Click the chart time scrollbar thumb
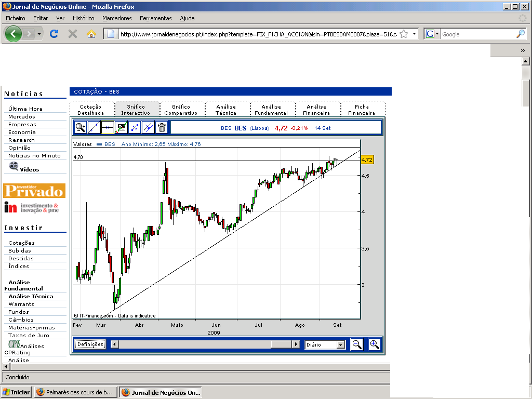This screenshot has height=399, width=532. coord(282,344)
